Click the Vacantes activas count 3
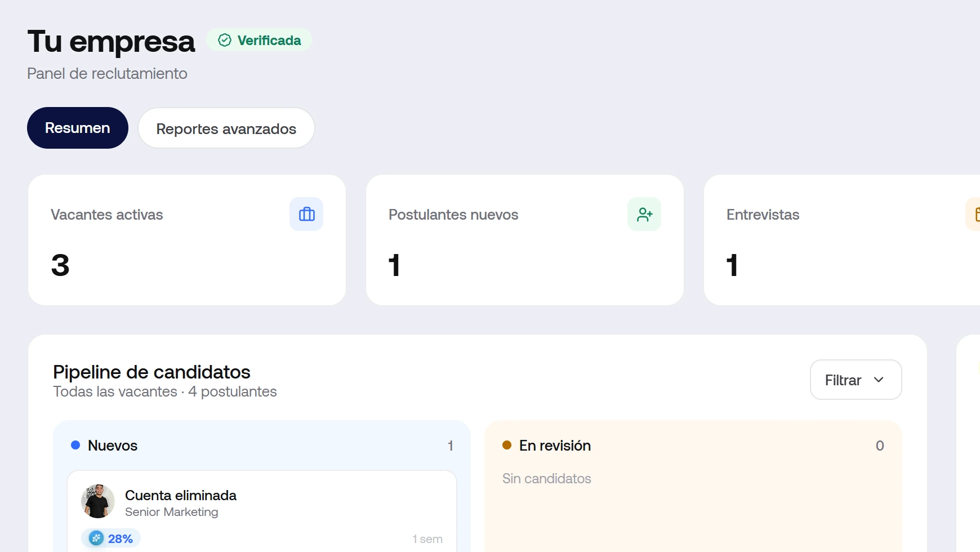Image resolution: width=980 pixels, height=552 pixels. pyautogui.click(x=60, y=265)
